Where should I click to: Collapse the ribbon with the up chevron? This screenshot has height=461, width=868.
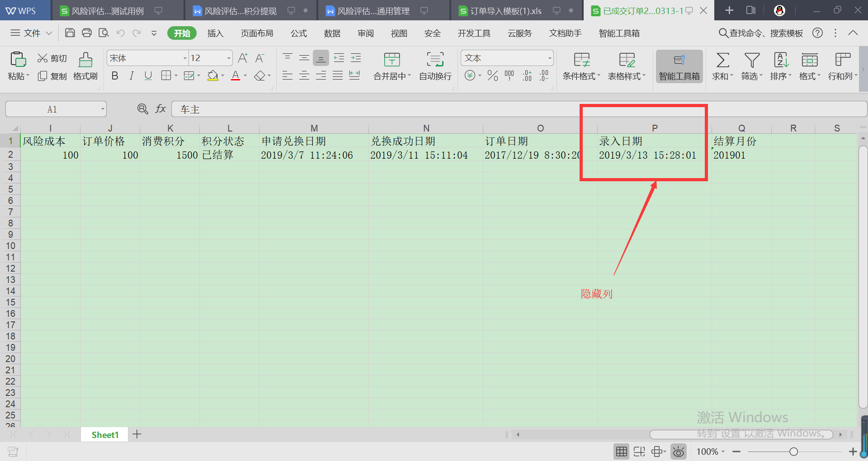[853, 33]
